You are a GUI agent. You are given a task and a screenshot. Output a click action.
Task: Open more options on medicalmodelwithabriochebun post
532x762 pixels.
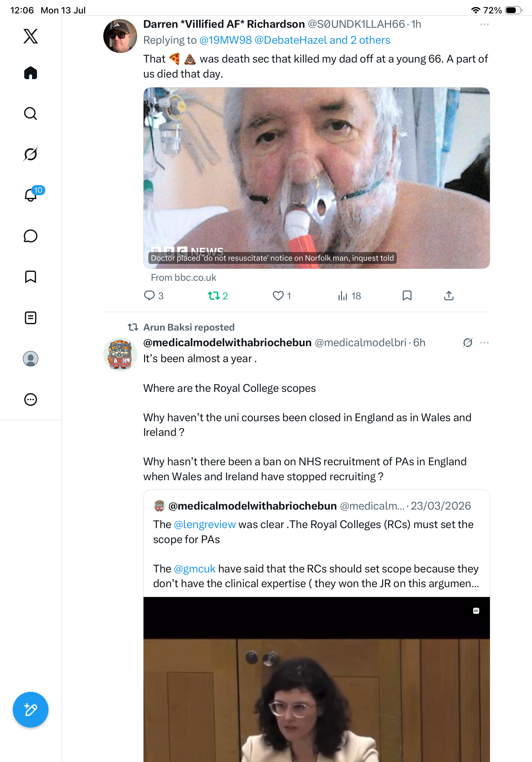coord(484,342)
